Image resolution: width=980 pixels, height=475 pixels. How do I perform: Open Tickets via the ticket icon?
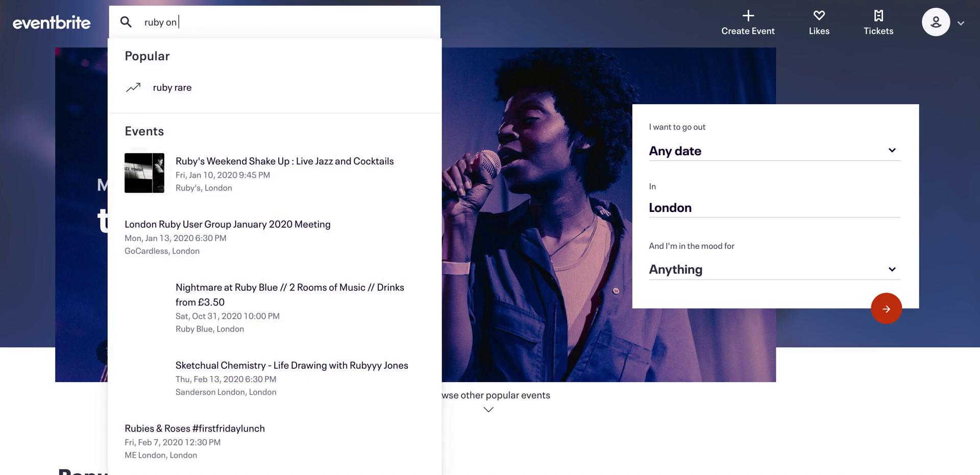878,16
